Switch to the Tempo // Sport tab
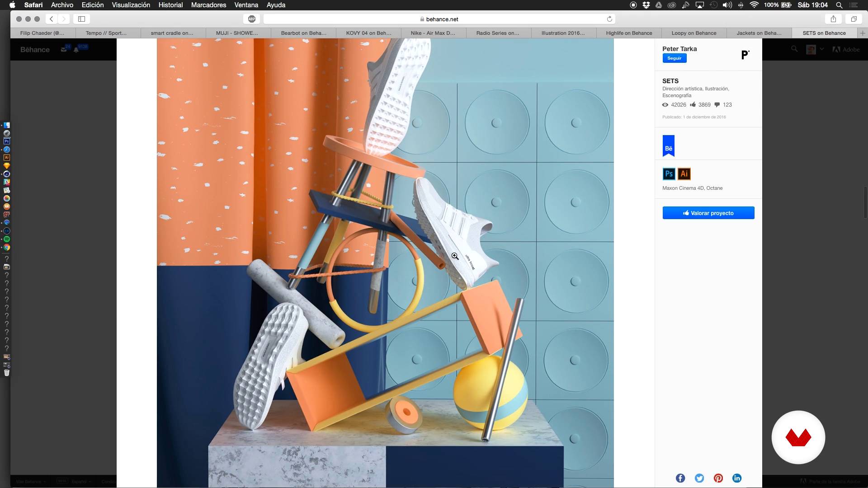The height and width of the screenshot is (488, 868). (106, 33)
